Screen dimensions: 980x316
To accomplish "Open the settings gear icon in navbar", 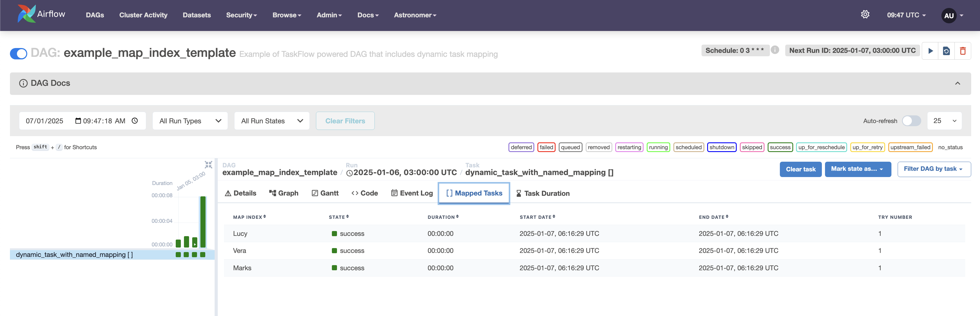I will pyautogui.click(x=865, y=14).
